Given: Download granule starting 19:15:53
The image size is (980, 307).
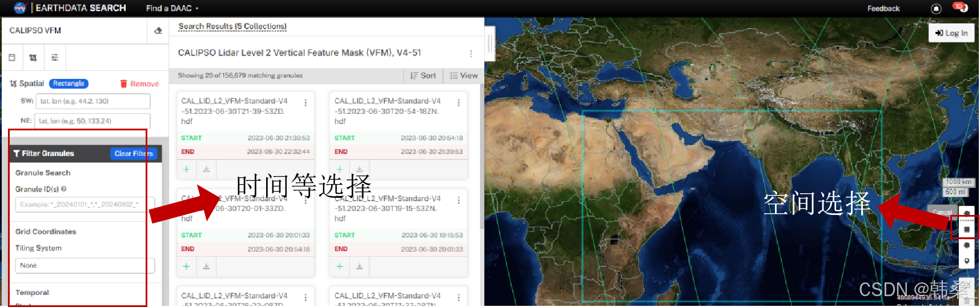Looking at the screenshot, I should coord(359,266).
